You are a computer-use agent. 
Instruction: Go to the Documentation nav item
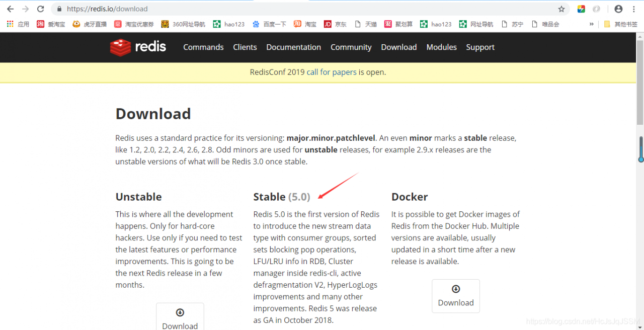[293, 47]
